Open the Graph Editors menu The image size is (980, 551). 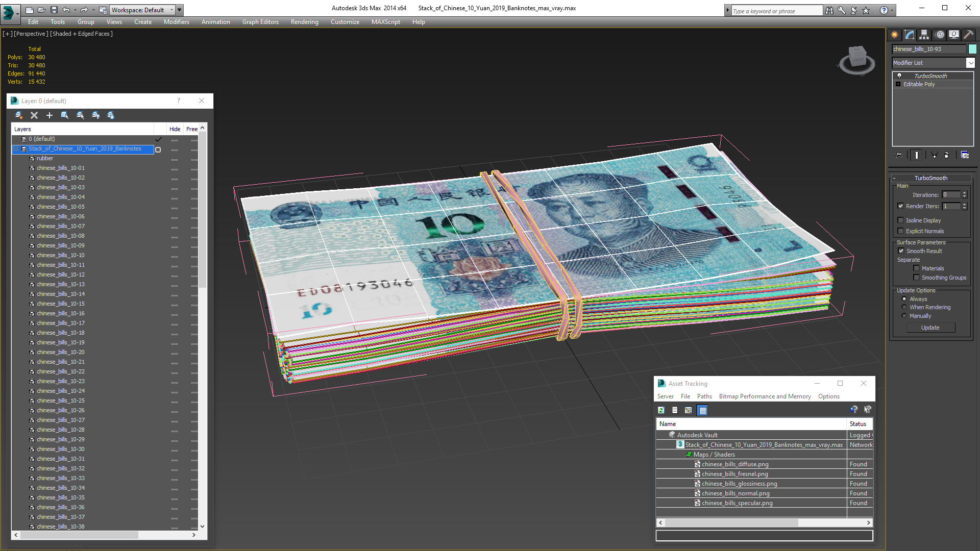(260, 22)
